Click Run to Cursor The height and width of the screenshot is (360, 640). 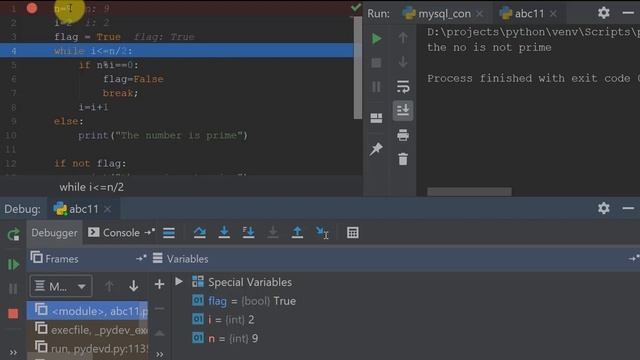pos(322,233)
